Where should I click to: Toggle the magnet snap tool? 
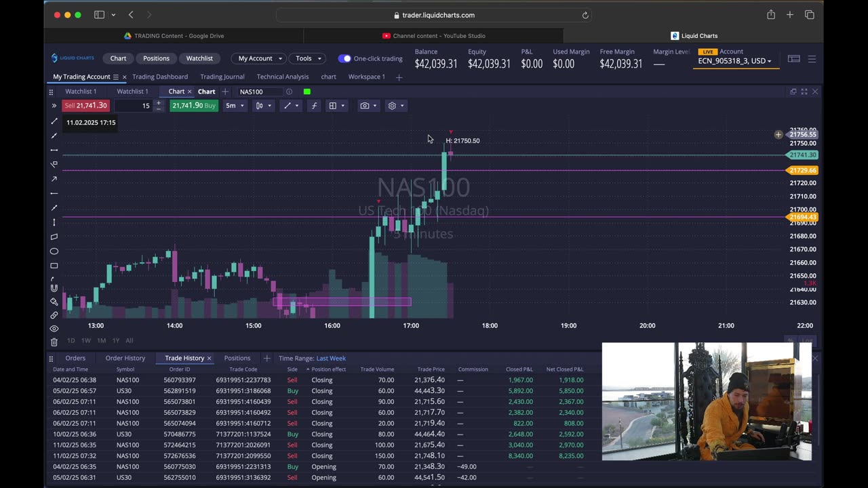point(54,288)
